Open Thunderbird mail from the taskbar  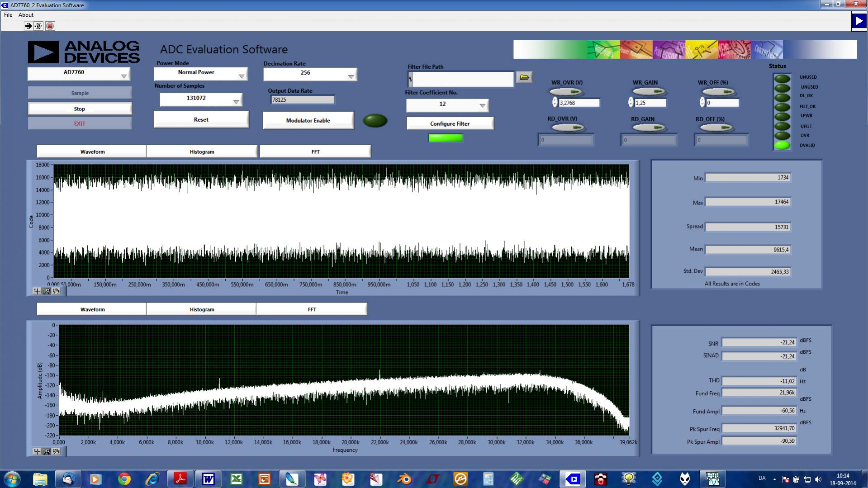[68, 479]
